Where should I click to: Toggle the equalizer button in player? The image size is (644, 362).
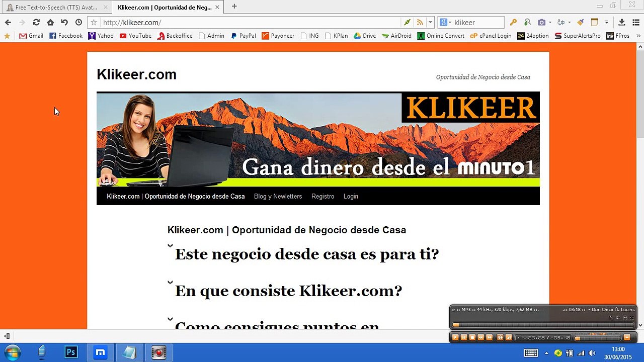[509, 337]
